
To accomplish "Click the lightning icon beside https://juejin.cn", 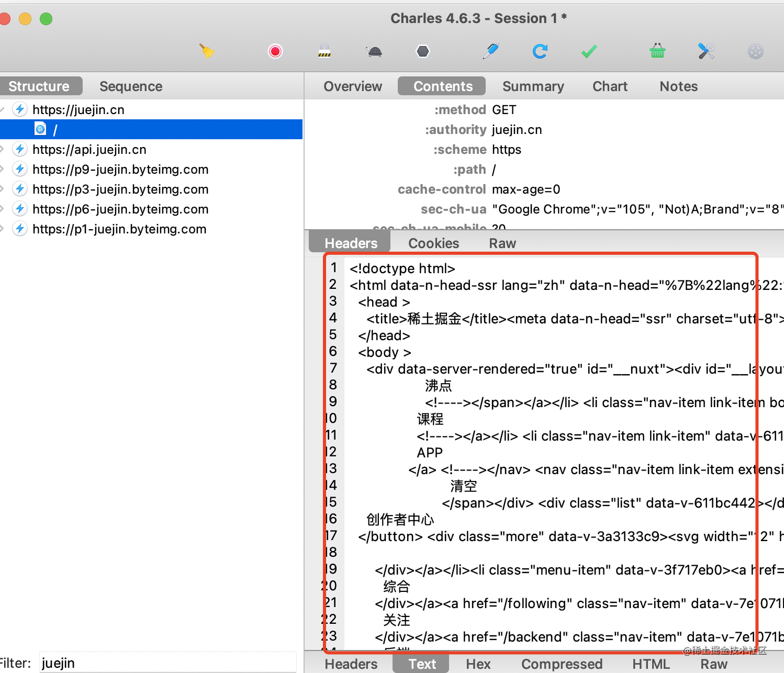I will point(20,109).
